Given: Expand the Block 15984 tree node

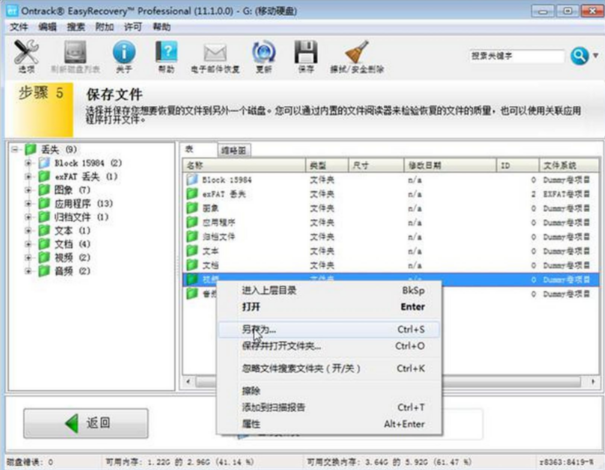Looking at the screenshot, I should point(29,163).
